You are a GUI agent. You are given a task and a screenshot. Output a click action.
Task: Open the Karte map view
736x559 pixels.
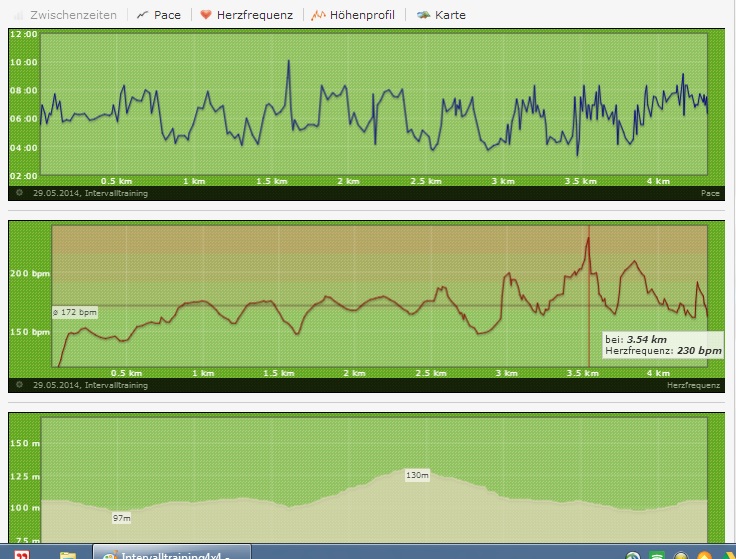450,15
